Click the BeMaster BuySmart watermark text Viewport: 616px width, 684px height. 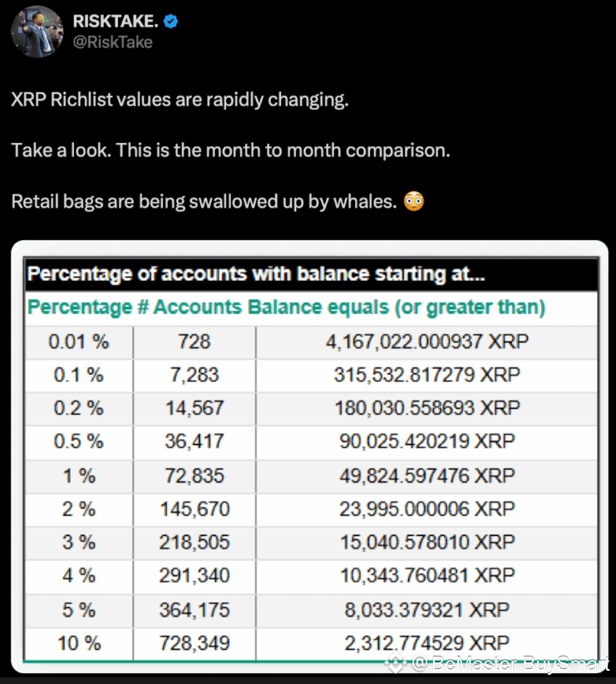coord(510,663)
